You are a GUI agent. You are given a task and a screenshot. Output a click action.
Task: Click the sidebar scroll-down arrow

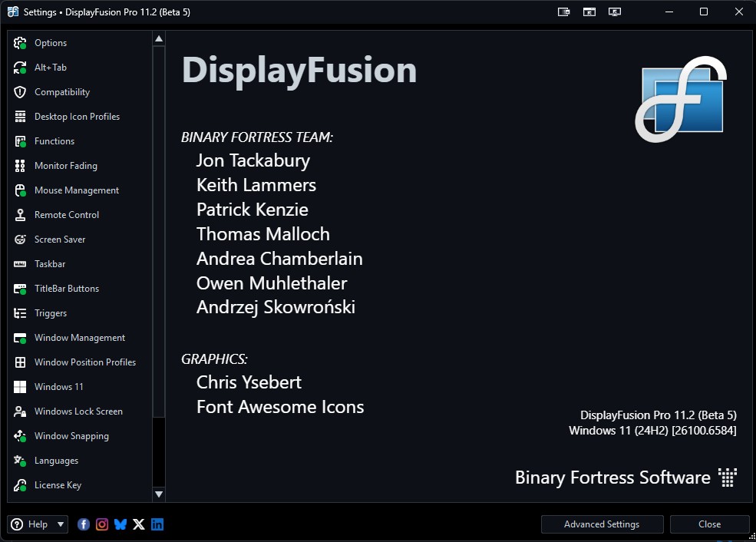pyautogui.click(x=159, y=494)
